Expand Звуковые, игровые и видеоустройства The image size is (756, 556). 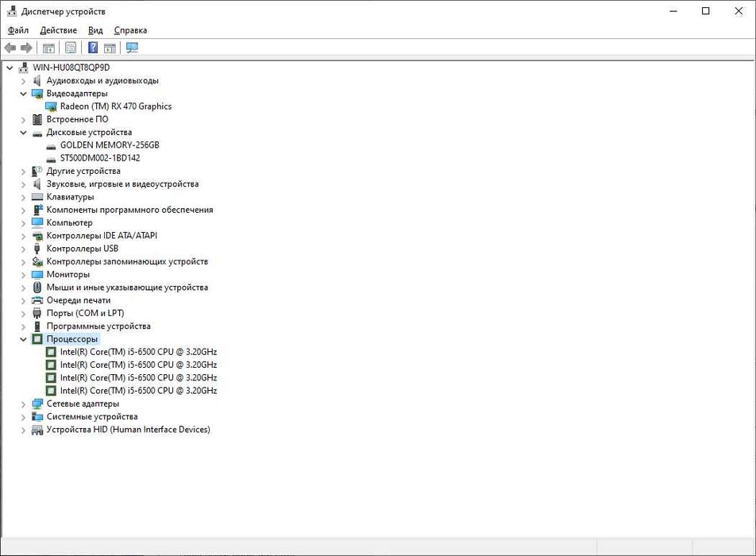point(23,184)
